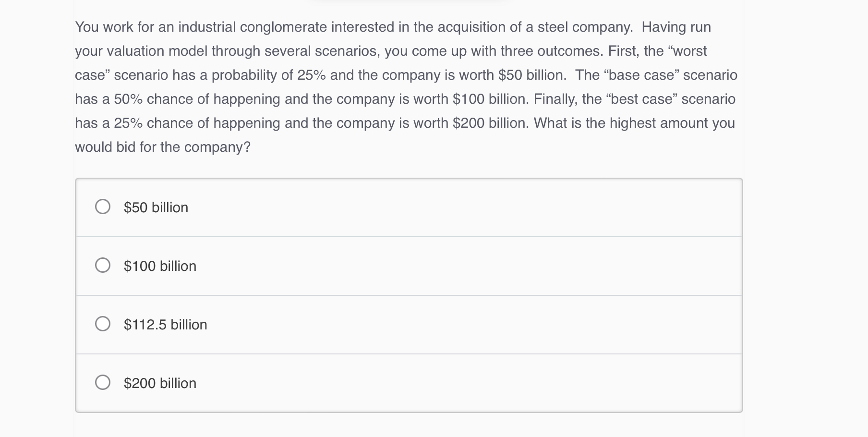Click the "$112.5 billion" answer label text
The image size is (868, 437).
[x=166, y=325]
